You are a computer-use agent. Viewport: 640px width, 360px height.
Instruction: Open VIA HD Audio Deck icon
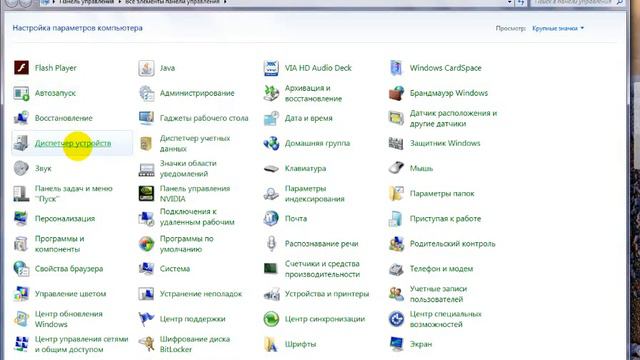pos(271,68)
